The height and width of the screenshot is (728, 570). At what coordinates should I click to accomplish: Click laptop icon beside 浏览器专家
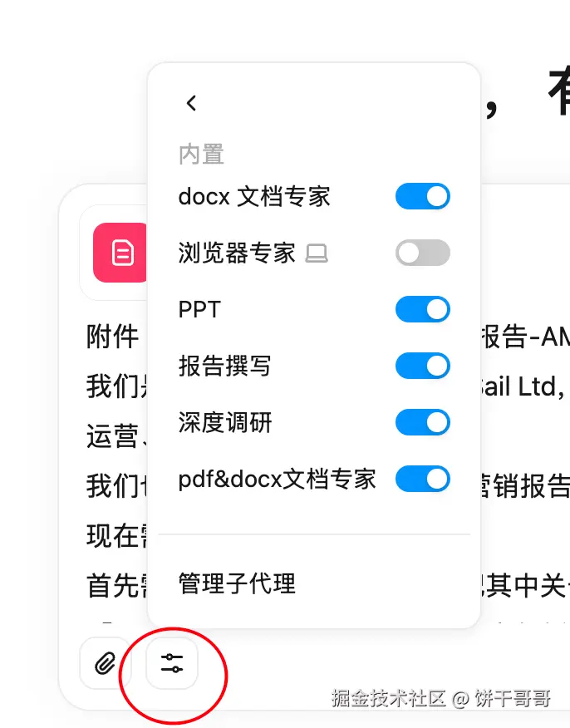317,253
